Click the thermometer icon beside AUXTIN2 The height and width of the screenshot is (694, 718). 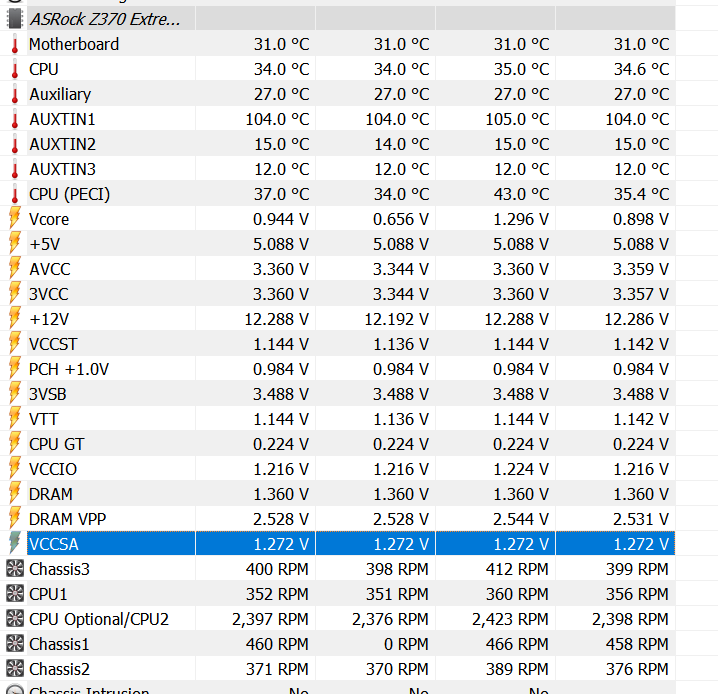click(15, 144)
